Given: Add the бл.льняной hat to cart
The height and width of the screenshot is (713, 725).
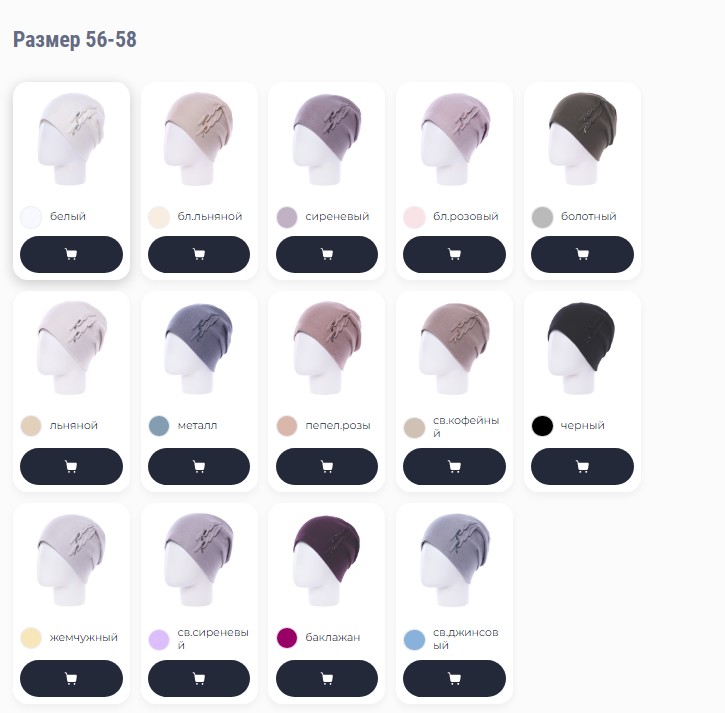Looking at the screenshot, I should (199, 254).
